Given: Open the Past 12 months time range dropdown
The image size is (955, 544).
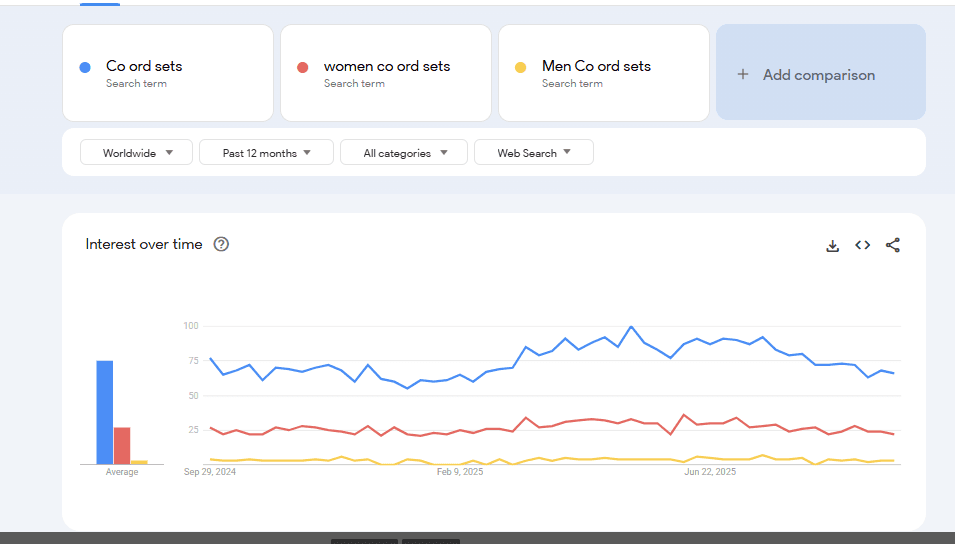Looking at the screenshot, I should (266, 153).
